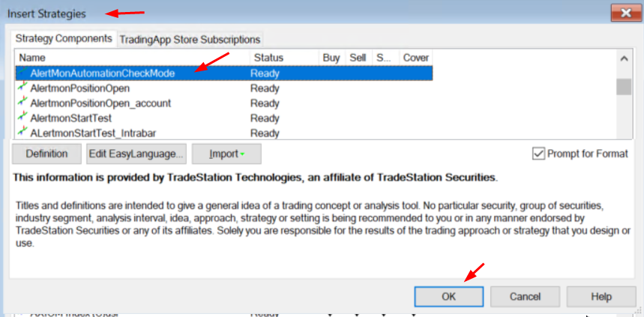Select the ALertmonStartTest_Intrabar strategy
The image size is (644, 317).
click(93, 133)
